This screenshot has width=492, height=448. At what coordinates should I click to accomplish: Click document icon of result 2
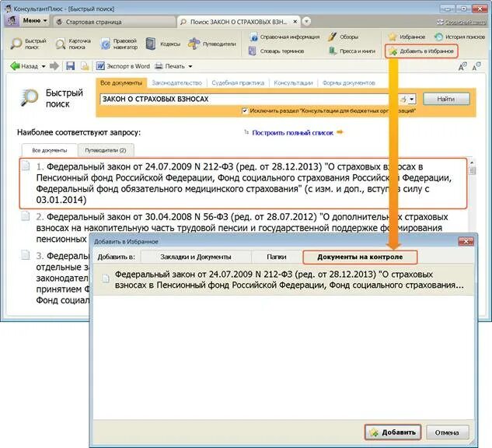click(x=26, y=216)
